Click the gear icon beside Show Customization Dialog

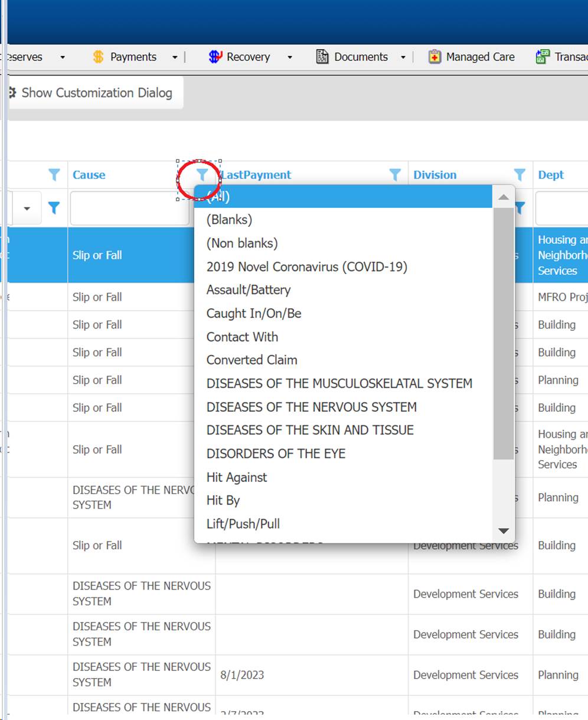(x=11, y=93)
